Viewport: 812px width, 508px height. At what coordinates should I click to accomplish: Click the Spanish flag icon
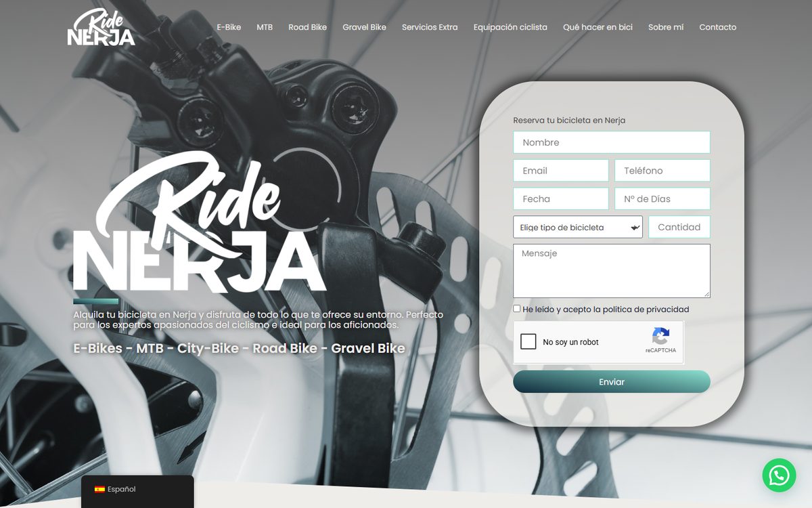click(x=99, y=489)
